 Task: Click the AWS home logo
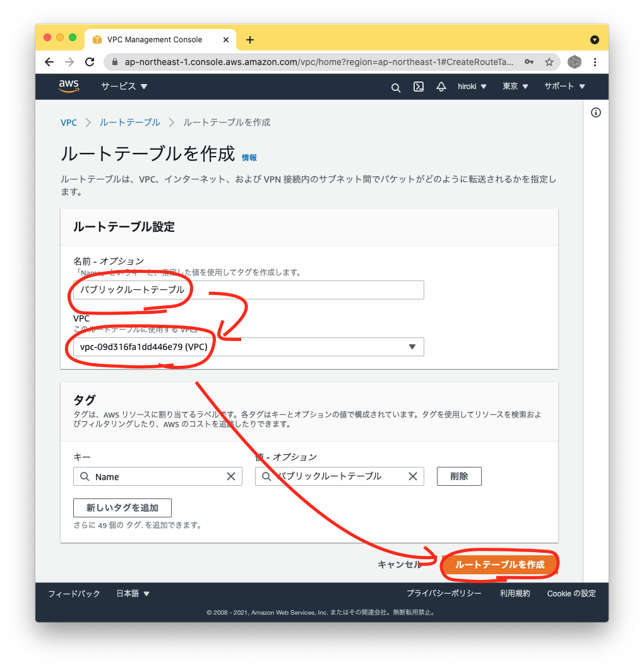coord(68,86)
